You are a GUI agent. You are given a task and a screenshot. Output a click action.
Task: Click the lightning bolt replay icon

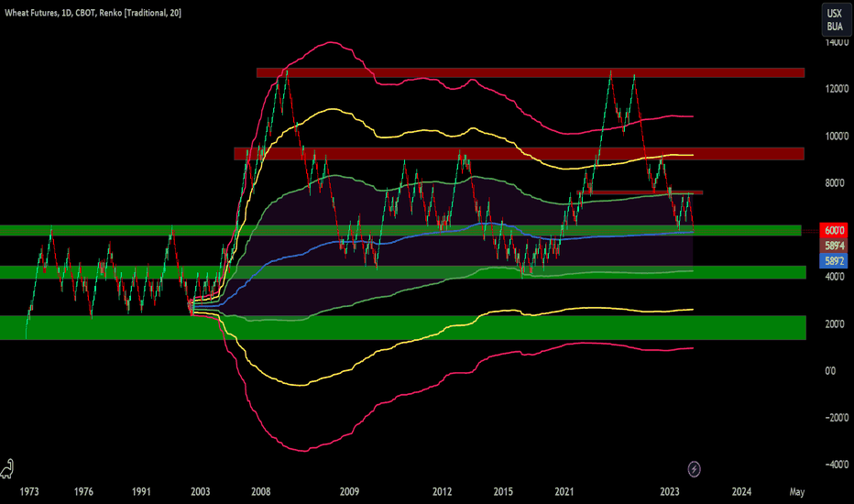click(694, 468)
